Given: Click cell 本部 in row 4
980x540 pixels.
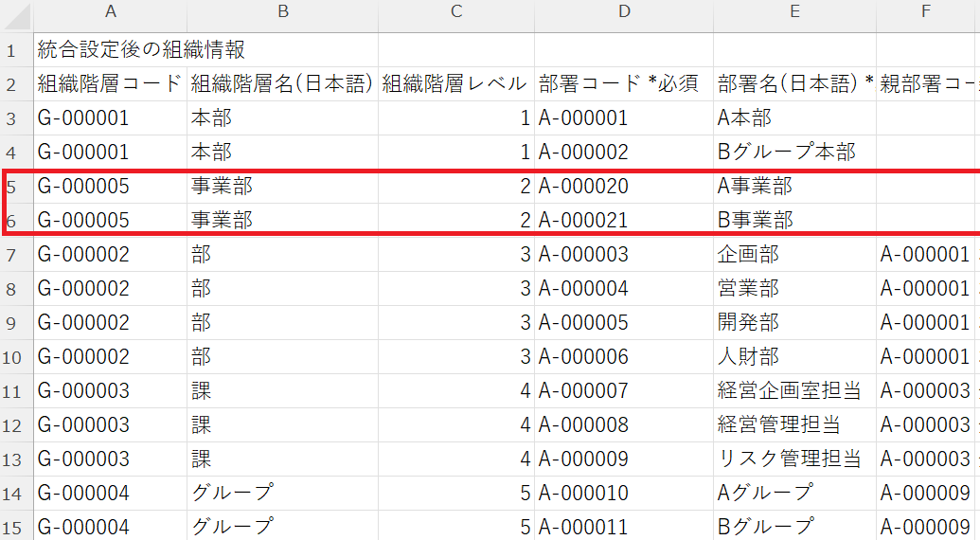Looking at the screenshot, I should 282,152.
